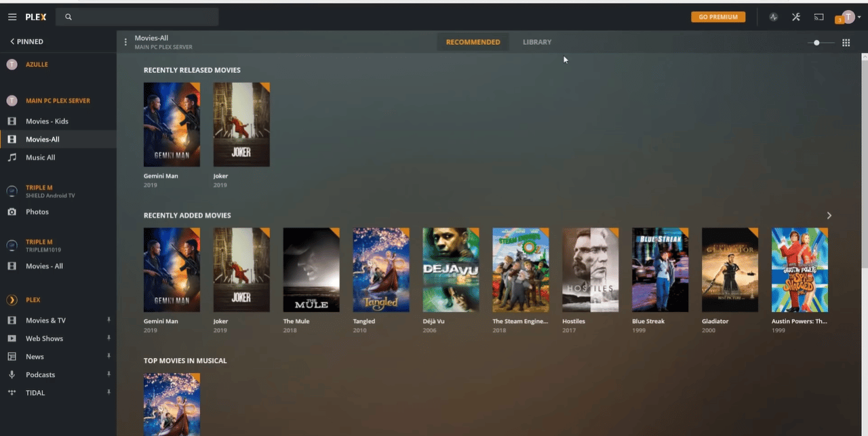Show next Recently Added movies arrow

(829, 216)
